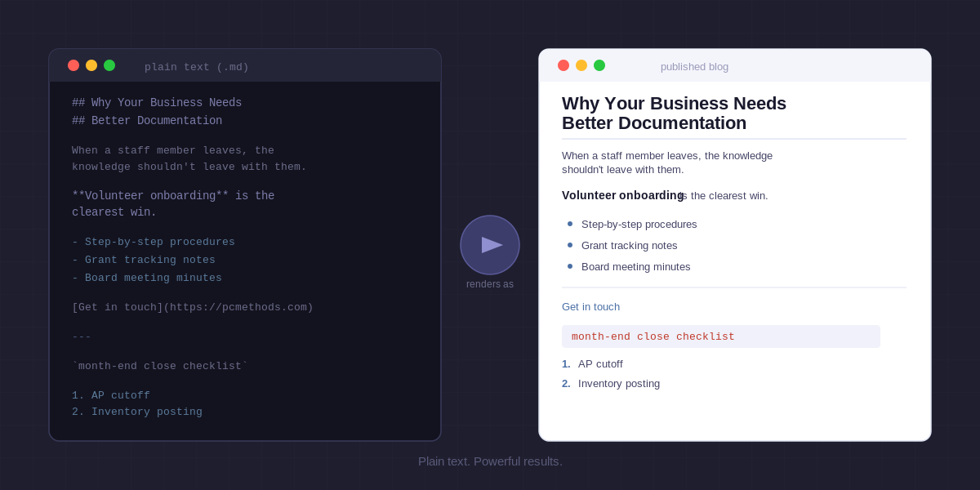Select '- Step-by-step procedures' in markdown source

(154, 242)
